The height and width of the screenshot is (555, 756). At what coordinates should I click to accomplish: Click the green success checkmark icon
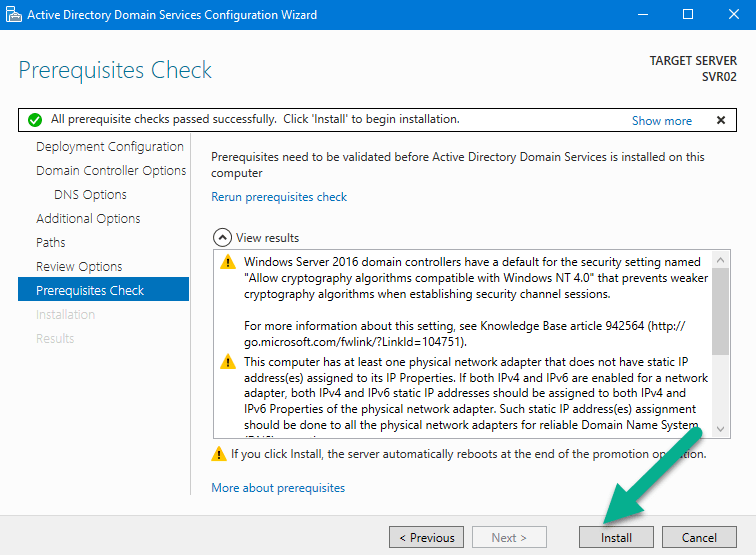(35, 120)
